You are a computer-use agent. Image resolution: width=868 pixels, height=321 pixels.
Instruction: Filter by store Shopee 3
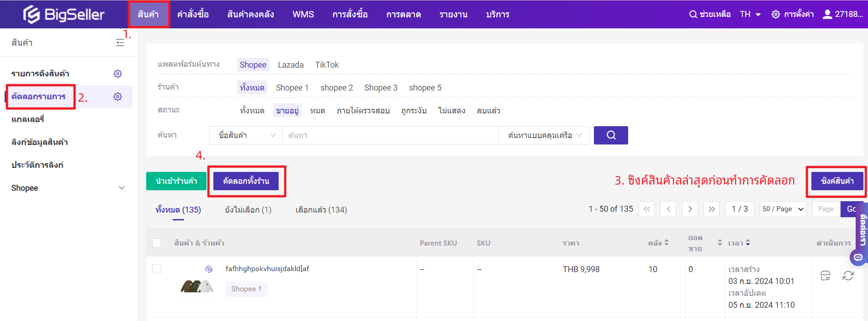[x=381, y=88]
